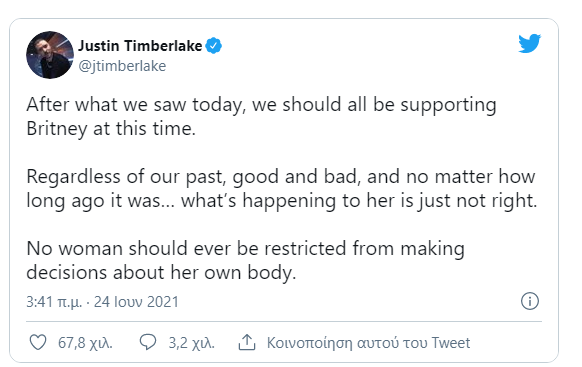Viewport: 582px width, 367px height.
Task: Click the blue verified checkmark badge
Action: 214,46
